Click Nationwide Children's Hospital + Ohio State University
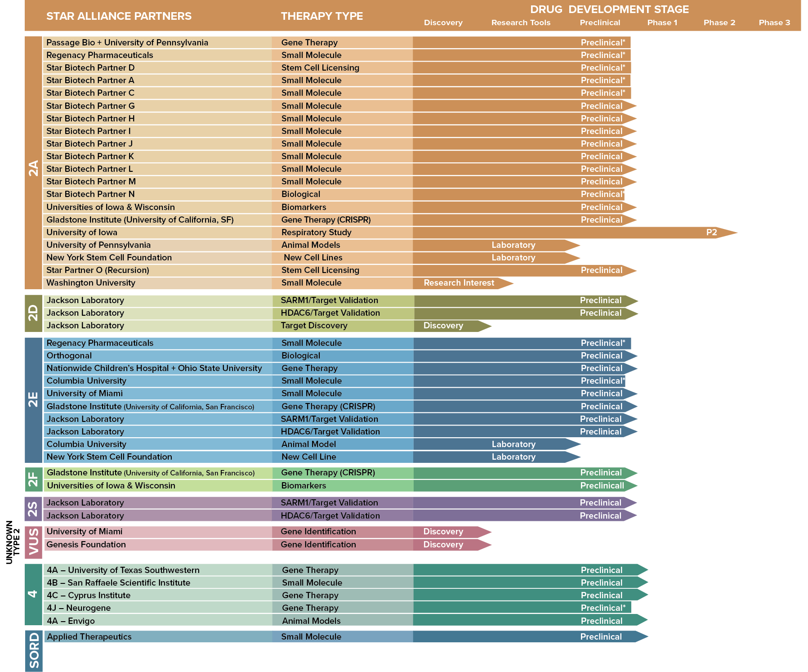 coord(154,368)
